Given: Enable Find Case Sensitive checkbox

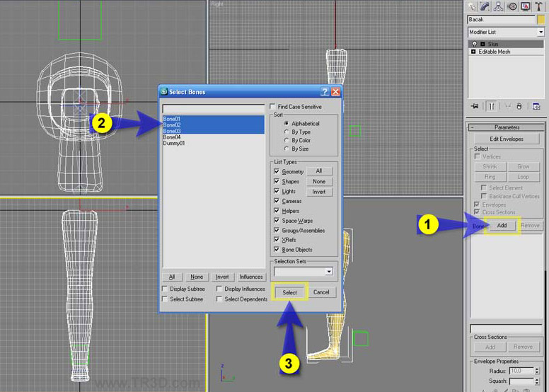Looking at the screenshot, I should coord(273,107).
